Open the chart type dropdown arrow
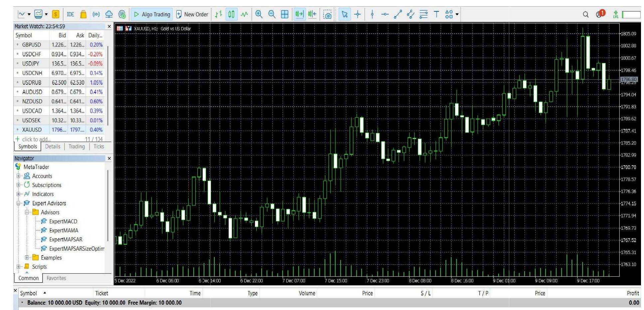This screenshot has width=644, height=310. pos(29,14)
